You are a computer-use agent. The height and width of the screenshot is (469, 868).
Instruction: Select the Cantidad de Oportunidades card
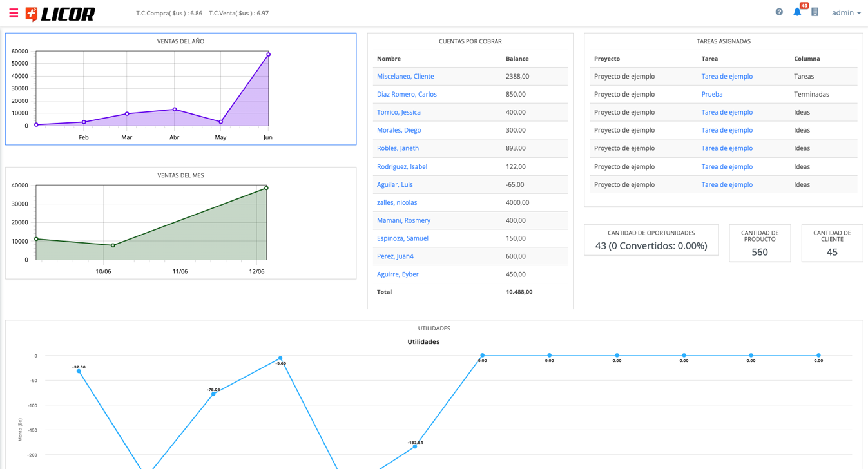(651, 240)
